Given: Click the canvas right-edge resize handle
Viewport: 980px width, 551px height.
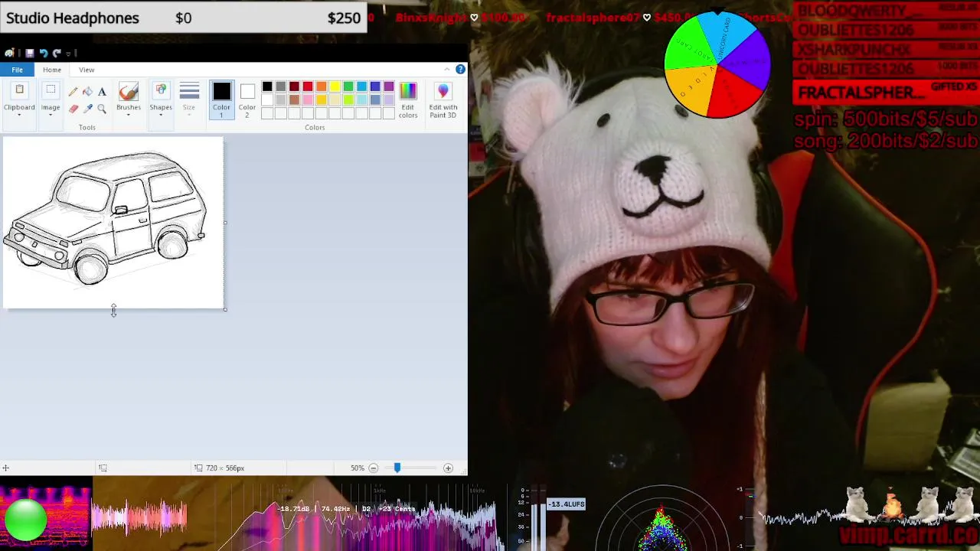Looking at the screenshot, I should [225, 223].
